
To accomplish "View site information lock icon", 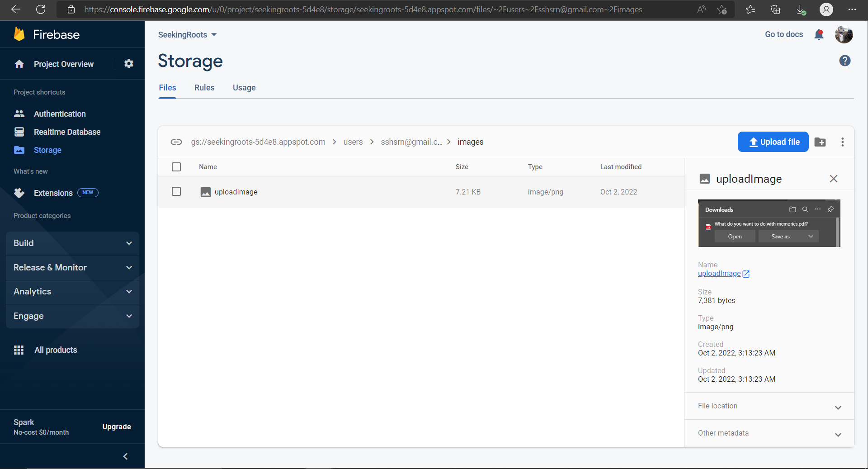I will [x=71, y=9].
